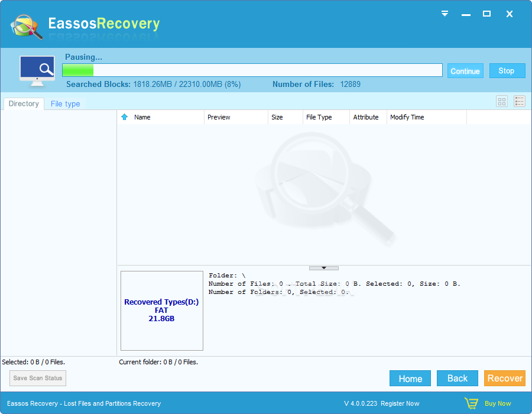This screenshot has width=532, height=414.
Task: Click 'Current folder: 0 B / 0 Files.' text
Action: [158, 362]
